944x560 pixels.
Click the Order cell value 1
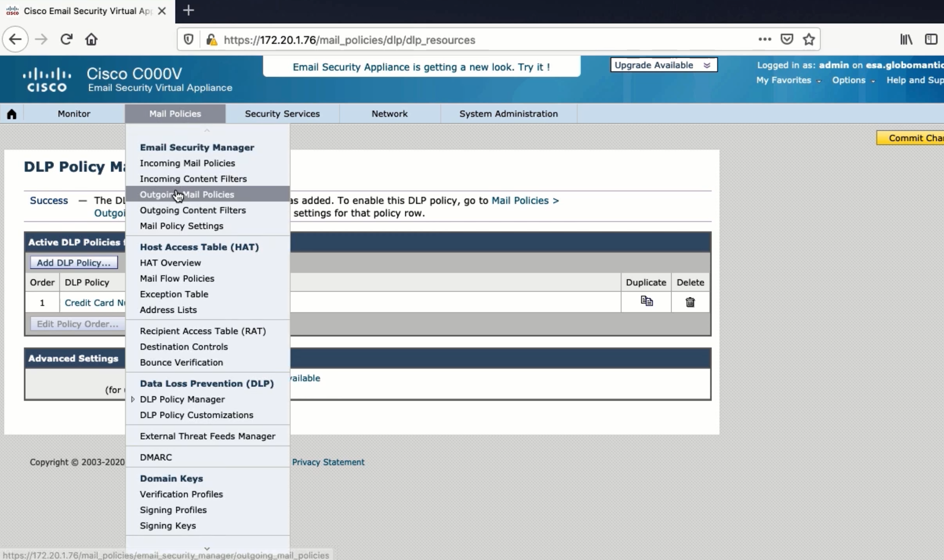(42, 303)
